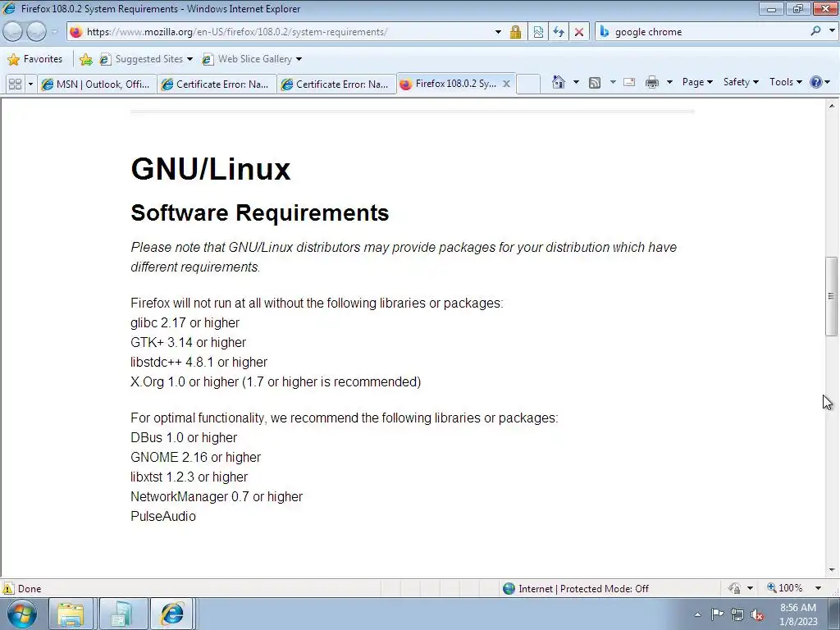Open Print options dropdown arrow
This screenshot has width=840, height=630.
coord(669,83)
